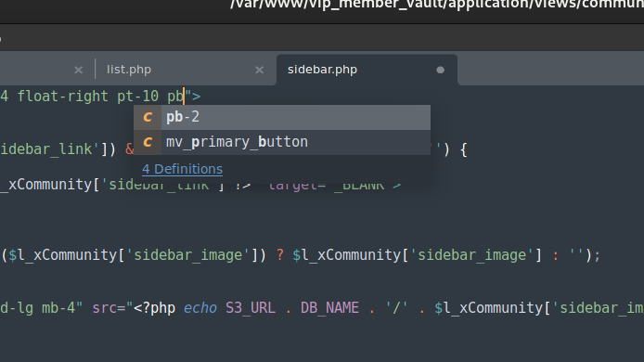Click the opening curly brace after the condition
The width and height of the screenshot is (644, 362).
coord(464,149)
